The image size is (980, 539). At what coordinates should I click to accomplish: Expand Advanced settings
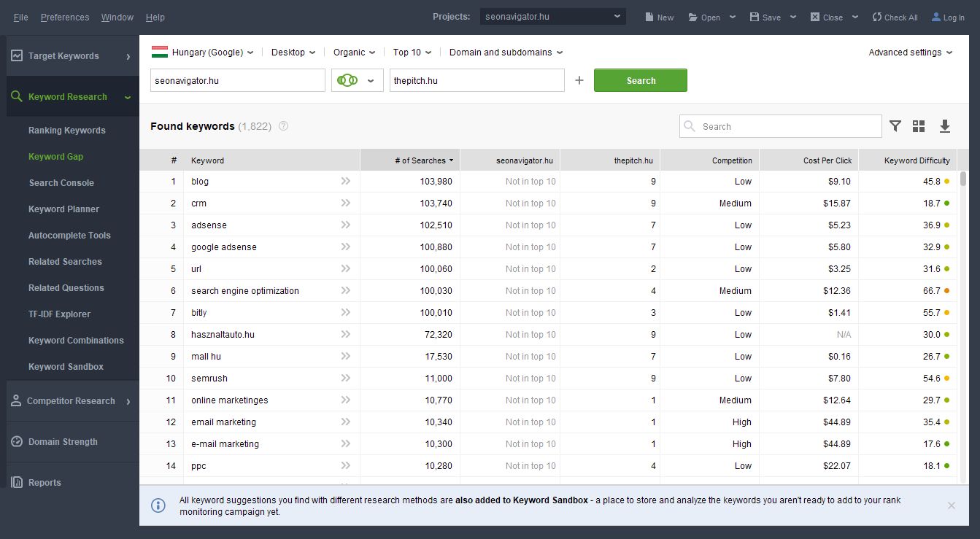[910, 52]
